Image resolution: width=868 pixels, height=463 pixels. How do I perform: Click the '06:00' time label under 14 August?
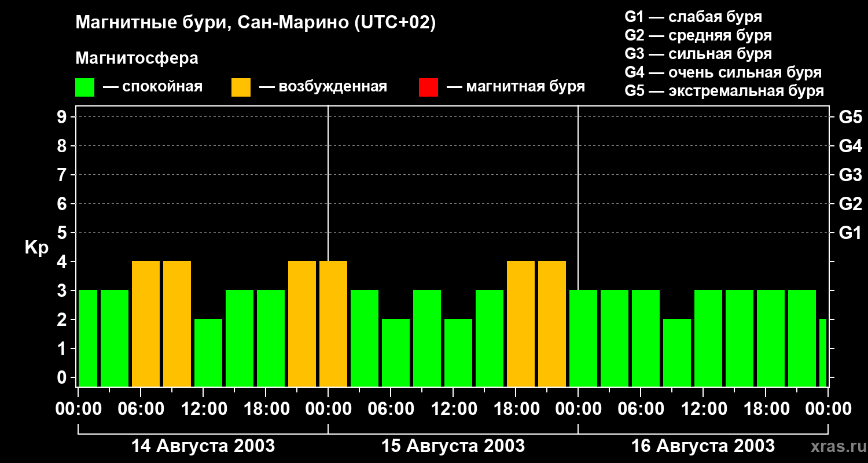point(141,409)
